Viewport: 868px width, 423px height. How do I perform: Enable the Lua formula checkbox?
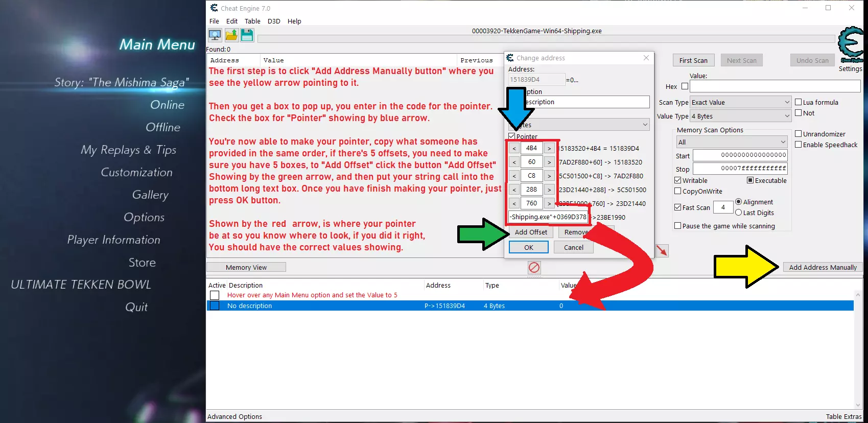pyautogui.click(x=798, y=102)
